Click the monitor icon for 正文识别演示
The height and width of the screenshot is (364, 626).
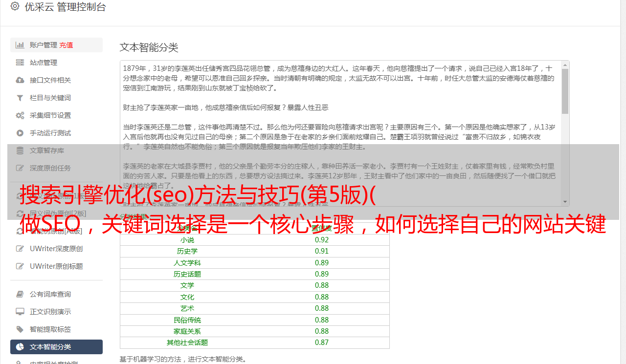(x=20, y=312)
